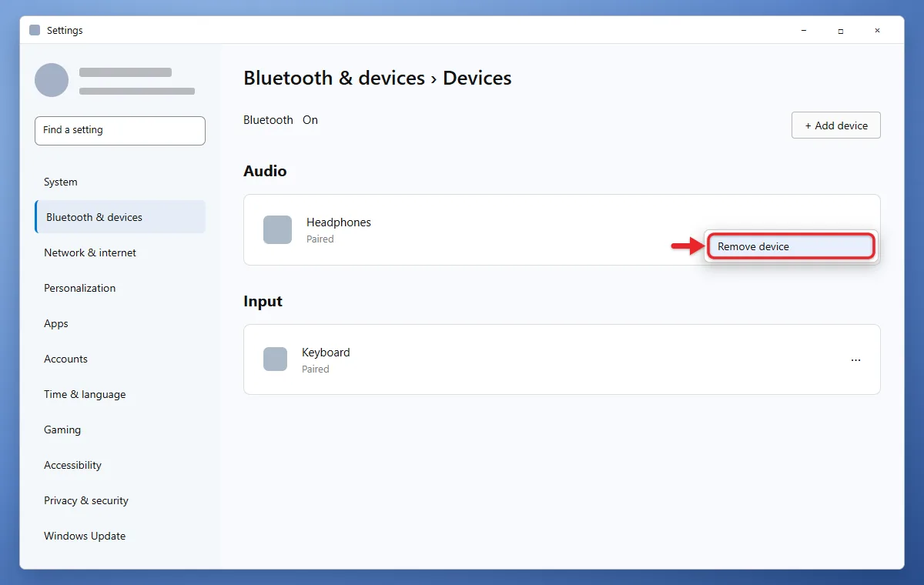924x585 pixels.
Task: Click the Bluetooth & devices breadcrumb link
Action: pyautogui.click(x=334, y=79)
